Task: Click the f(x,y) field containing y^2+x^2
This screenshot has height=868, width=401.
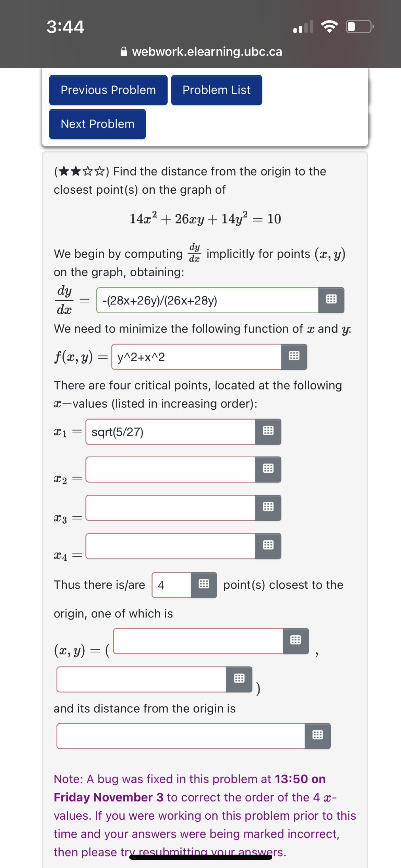Action: coord(192,357)
